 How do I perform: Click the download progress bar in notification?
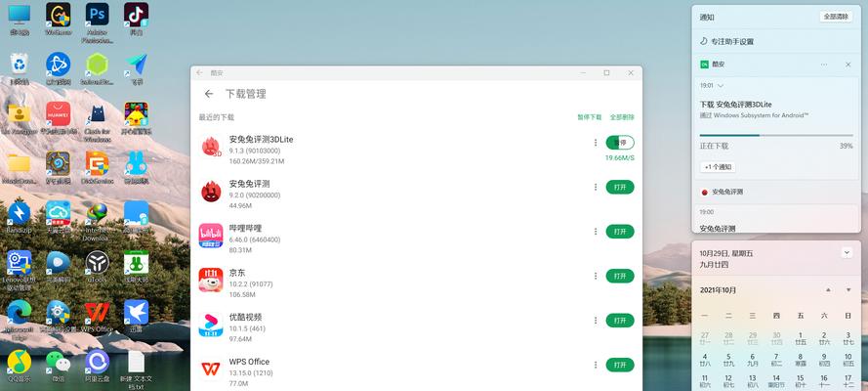[x=776, y=135]
